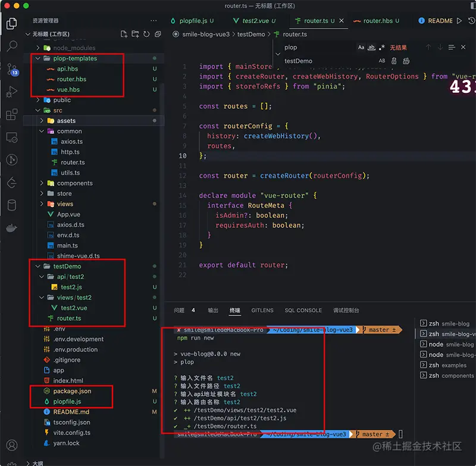Split the editor with the split icon
The height and width of the screenshot is (466, 476).
[471, 21]
